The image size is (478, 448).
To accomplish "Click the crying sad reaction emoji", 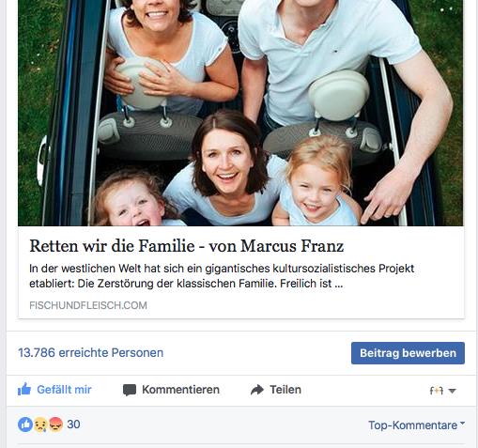I will pos(40,425).
